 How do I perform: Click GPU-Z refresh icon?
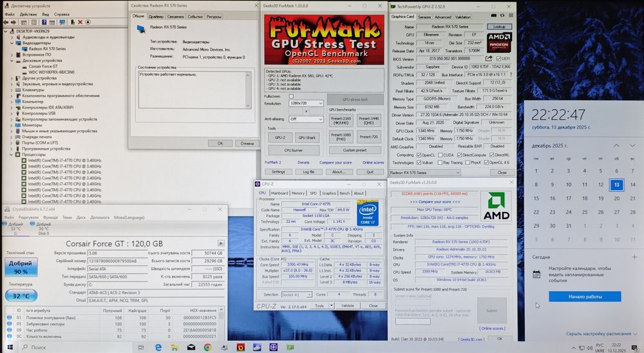(502, 15)
